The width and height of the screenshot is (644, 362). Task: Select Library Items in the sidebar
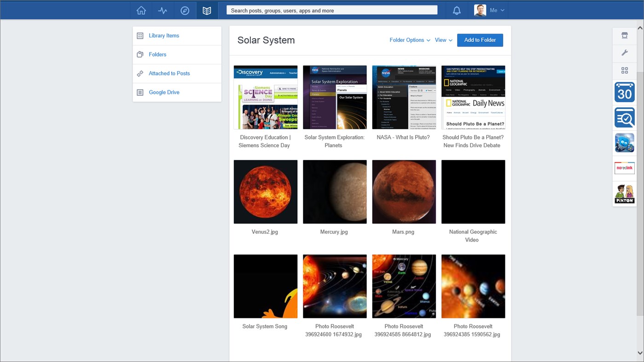[x=164, y=35]
